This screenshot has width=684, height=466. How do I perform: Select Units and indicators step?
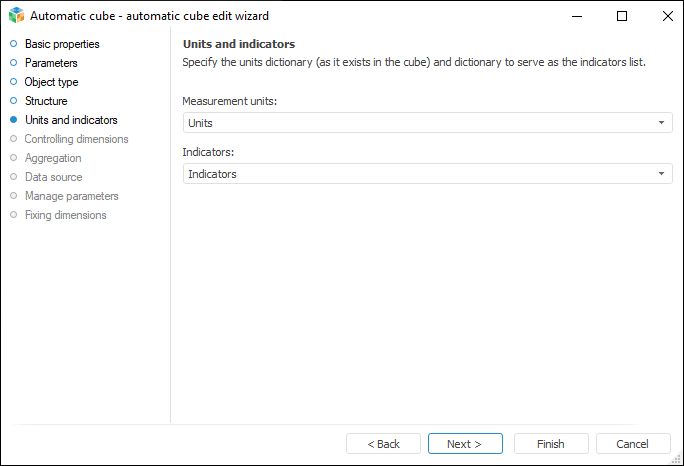71,120
